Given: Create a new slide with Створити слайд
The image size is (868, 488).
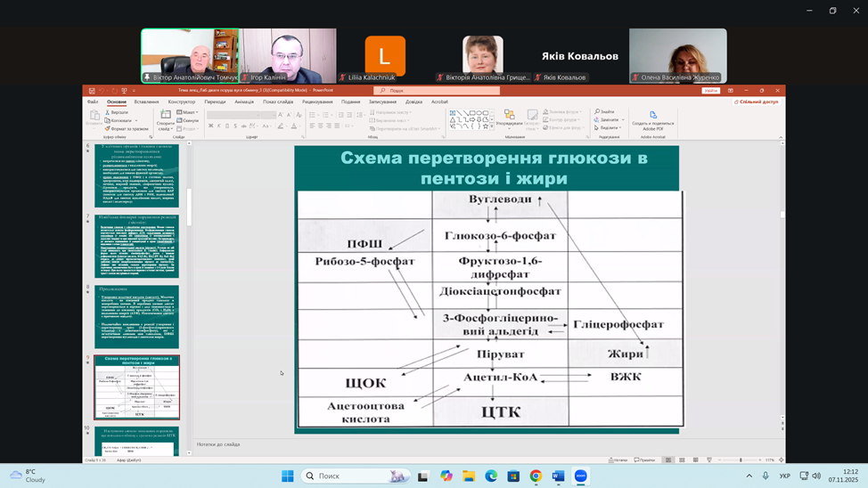Looking at the screenshot, I should [x=166, y=120].
